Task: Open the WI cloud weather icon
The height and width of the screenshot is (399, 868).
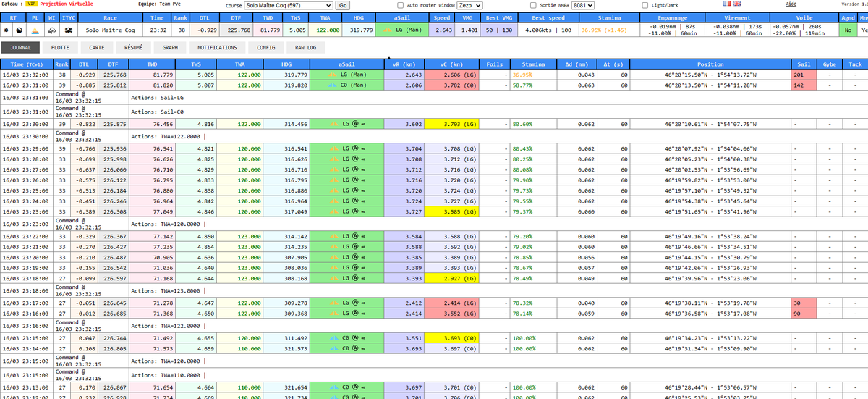Action: [x=51, y=30]
